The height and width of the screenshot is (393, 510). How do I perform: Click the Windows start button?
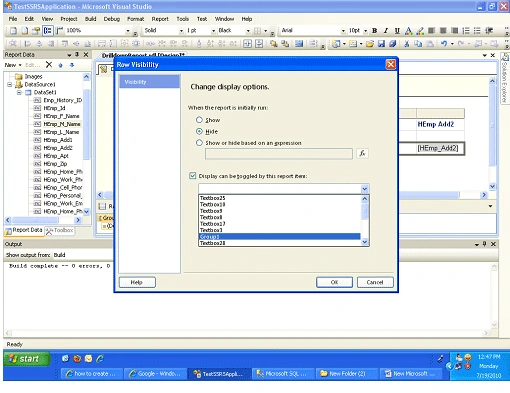[27, 359]
